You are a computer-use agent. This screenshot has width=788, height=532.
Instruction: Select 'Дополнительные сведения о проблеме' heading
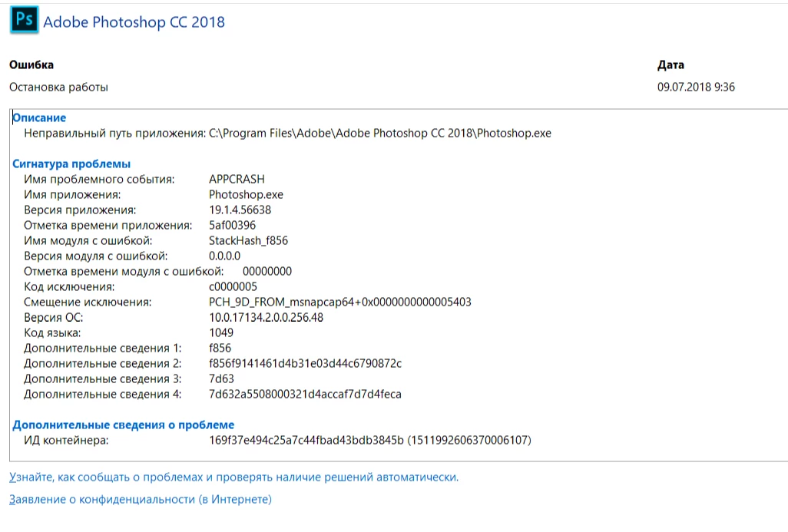click(x=123, y=425)
